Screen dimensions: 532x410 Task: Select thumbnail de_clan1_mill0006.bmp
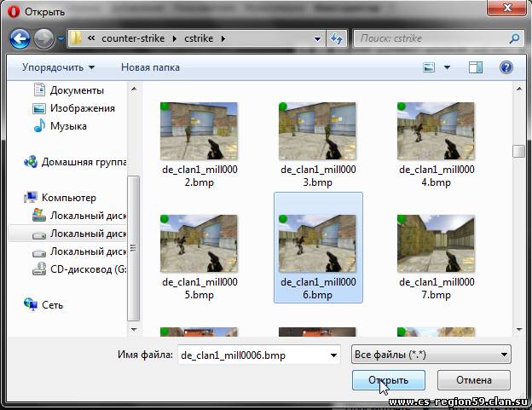click(x=317, y=244)
